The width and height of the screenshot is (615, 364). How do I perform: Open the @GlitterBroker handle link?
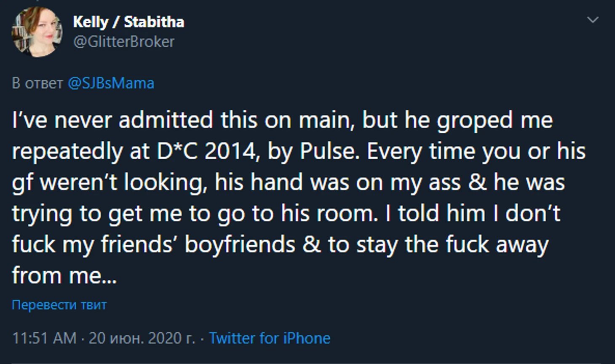coord(123,42)
